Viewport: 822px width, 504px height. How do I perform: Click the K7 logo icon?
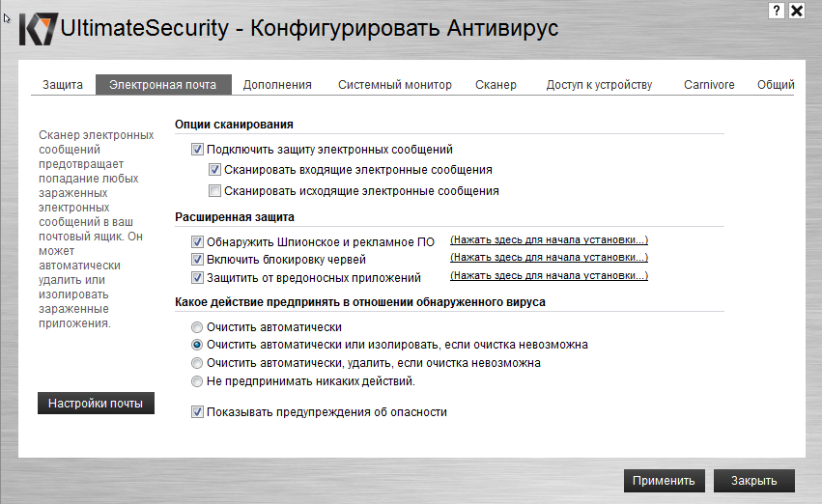point(38,28)
